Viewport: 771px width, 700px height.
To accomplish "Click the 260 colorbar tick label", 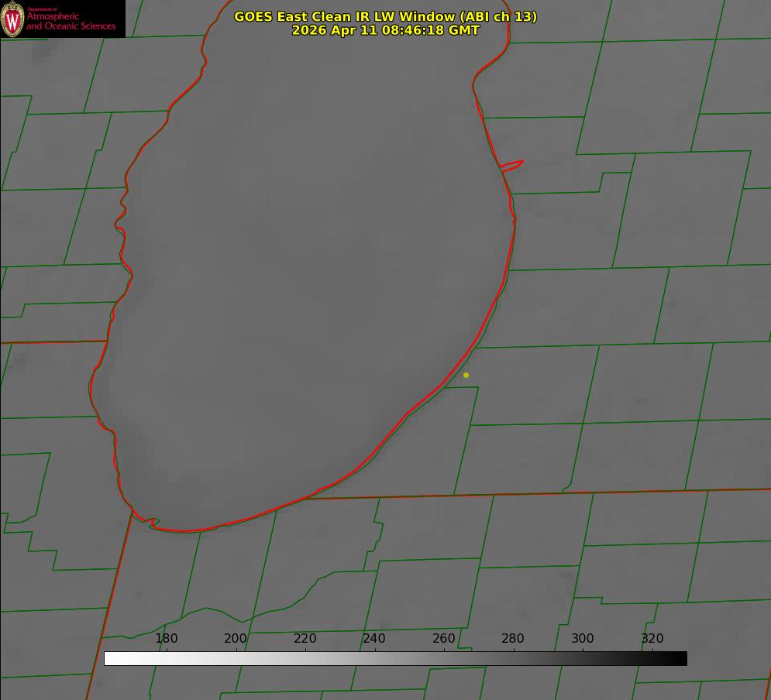I will point(443,638).
